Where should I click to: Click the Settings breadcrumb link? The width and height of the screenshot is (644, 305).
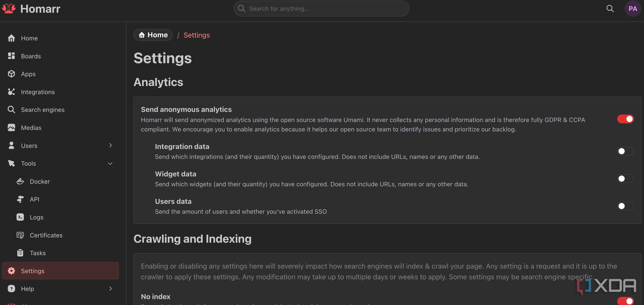(x=196, y=35)
